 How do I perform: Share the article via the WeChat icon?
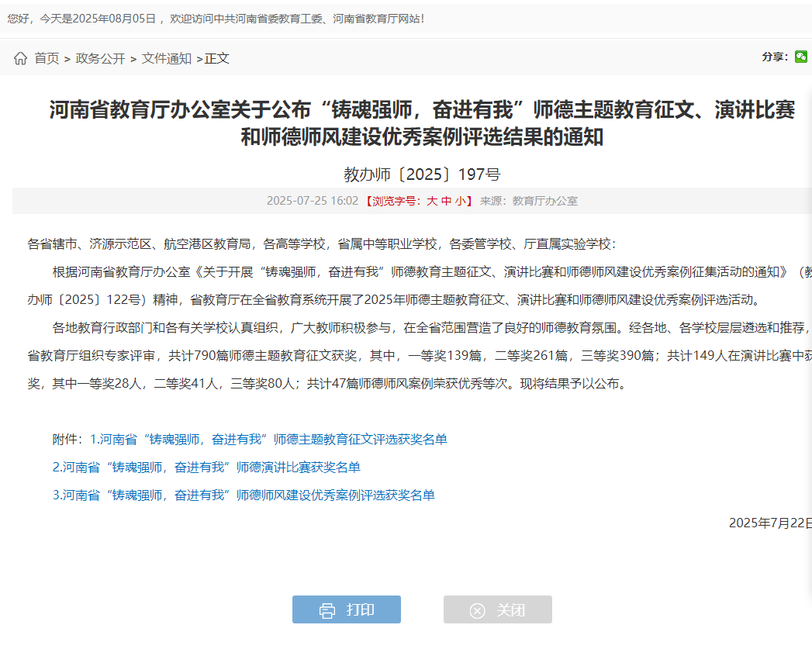(x=800, y=57)
